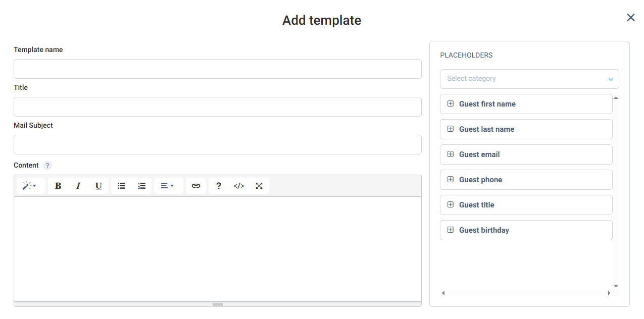Click the editor resize handle bar
The width and height of the screenshot is (644, 319).
coord(218,304)
